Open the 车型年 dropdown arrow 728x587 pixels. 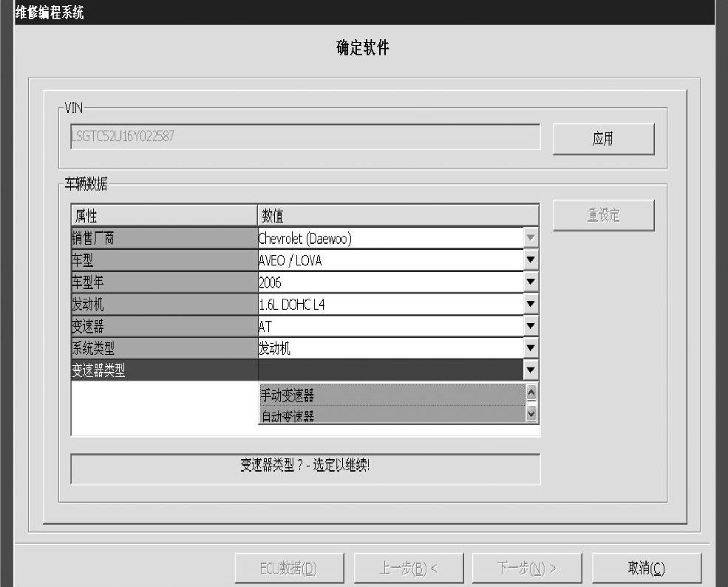coord(531,282)
